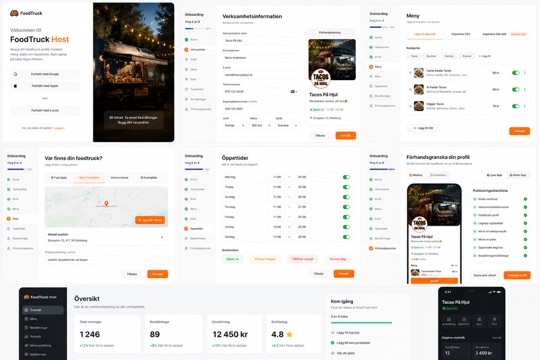Screen dimensions: 540x360
Task: Select the Fast plats location tab
Action: pos(59,178)
